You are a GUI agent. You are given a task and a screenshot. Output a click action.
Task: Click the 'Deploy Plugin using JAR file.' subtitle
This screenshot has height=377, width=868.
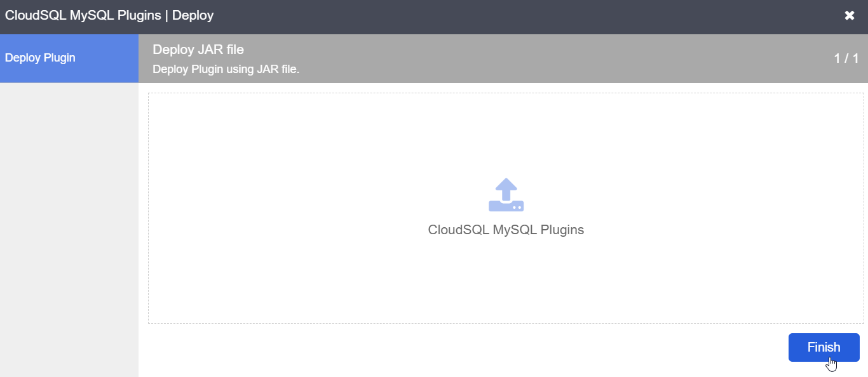(226, 69)
